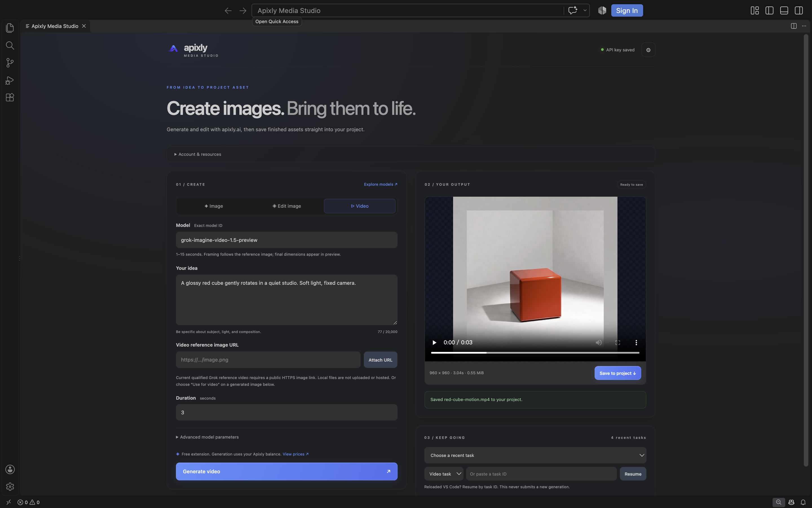Click the Generate video button
Viewport: 812px width, 508px height.
coord(286,471)
